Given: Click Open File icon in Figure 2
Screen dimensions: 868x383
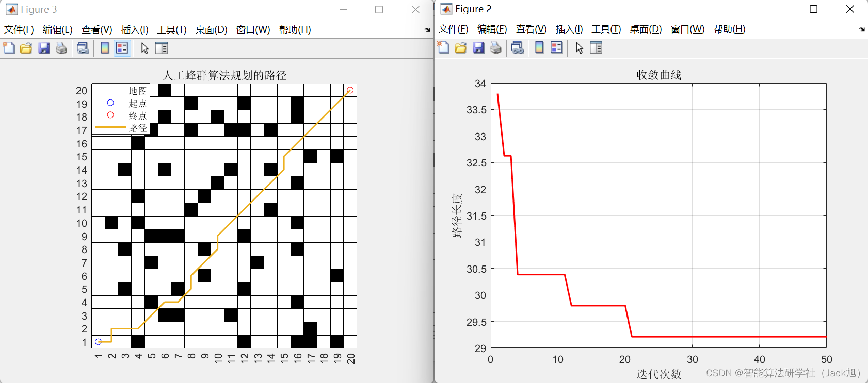Looking at the screenshot, I should 460,47.
